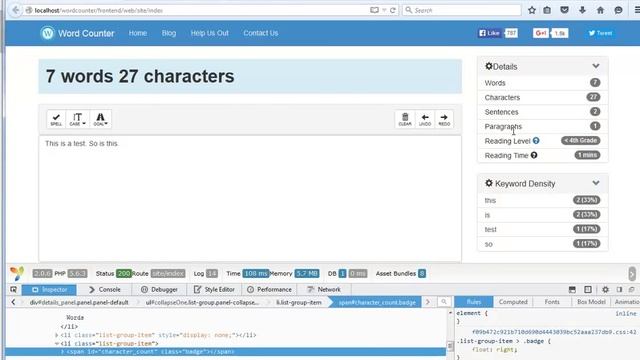Go to the browser Home icon
This screenshot has height=360, width=640.
(600, 10)
